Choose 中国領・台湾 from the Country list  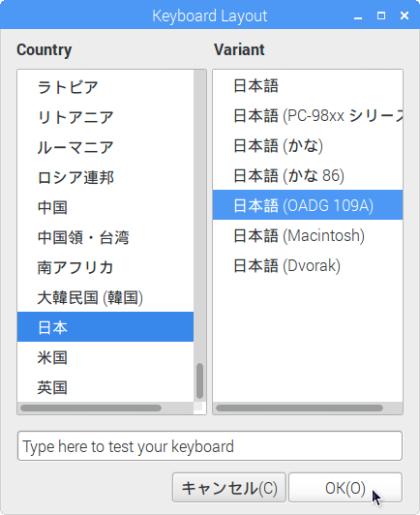105,237
